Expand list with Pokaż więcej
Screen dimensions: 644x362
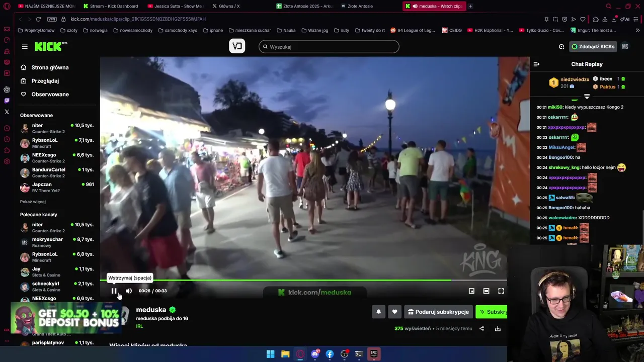click(33, 202)
